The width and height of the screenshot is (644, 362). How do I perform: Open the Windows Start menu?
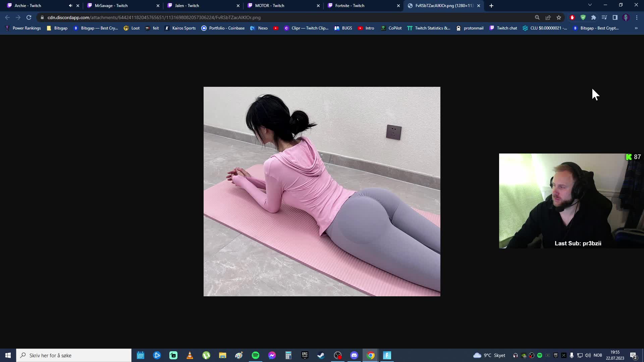[8, 355]
